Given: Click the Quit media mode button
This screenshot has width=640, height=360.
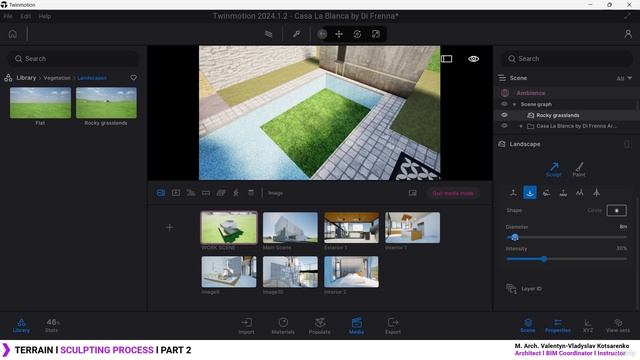Looking at the screenshot, I should click(453, 193).
